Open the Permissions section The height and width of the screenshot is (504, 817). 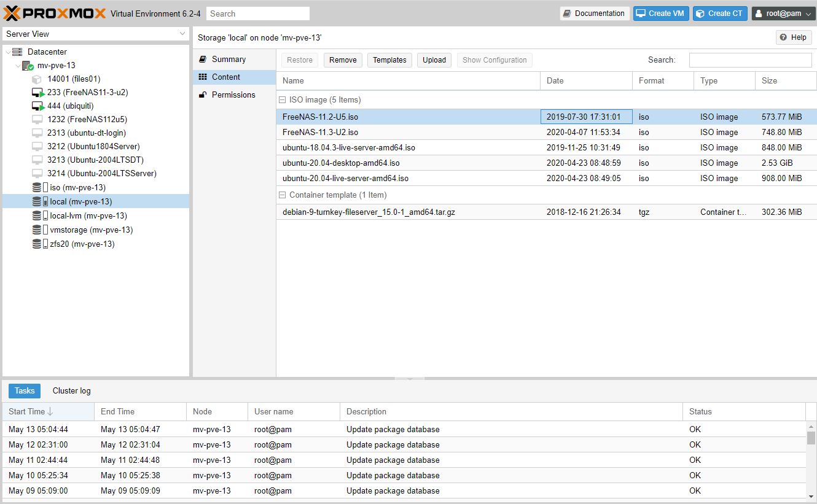233,95
